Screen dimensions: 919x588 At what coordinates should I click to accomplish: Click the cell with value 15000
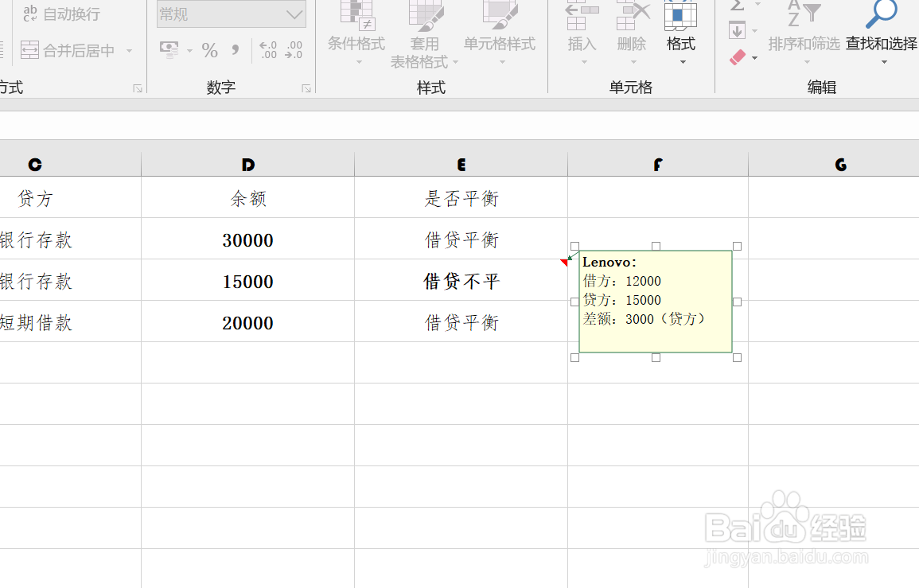[248, 281]
